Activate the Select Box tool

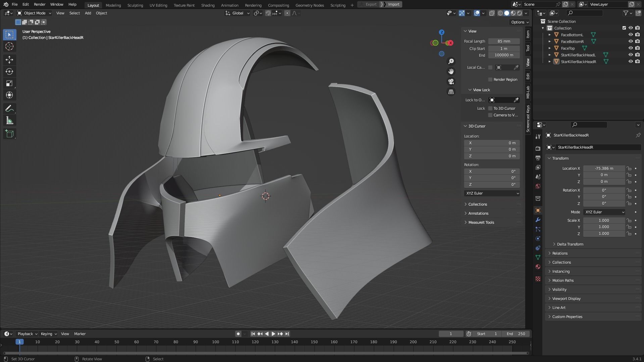pos(9,35)
